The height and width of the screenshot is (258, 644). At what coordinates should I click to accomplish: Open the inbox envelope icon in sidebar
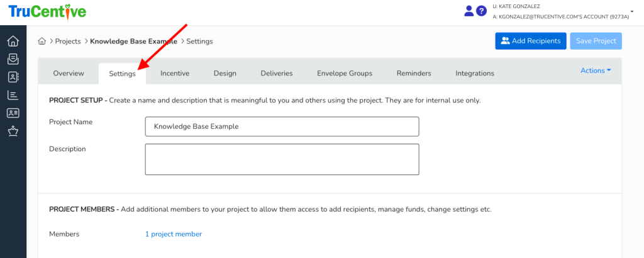click(13, 59)
